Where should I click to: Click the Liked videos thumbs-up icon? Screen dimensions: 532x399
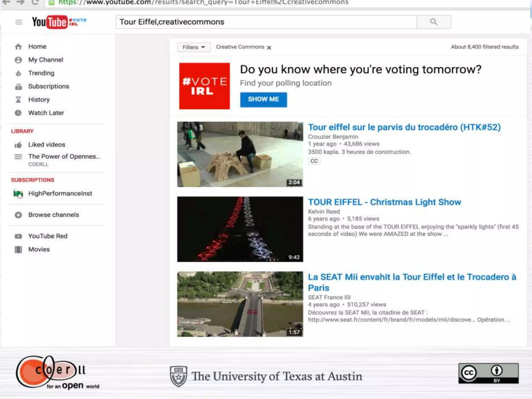click(18, 145)
